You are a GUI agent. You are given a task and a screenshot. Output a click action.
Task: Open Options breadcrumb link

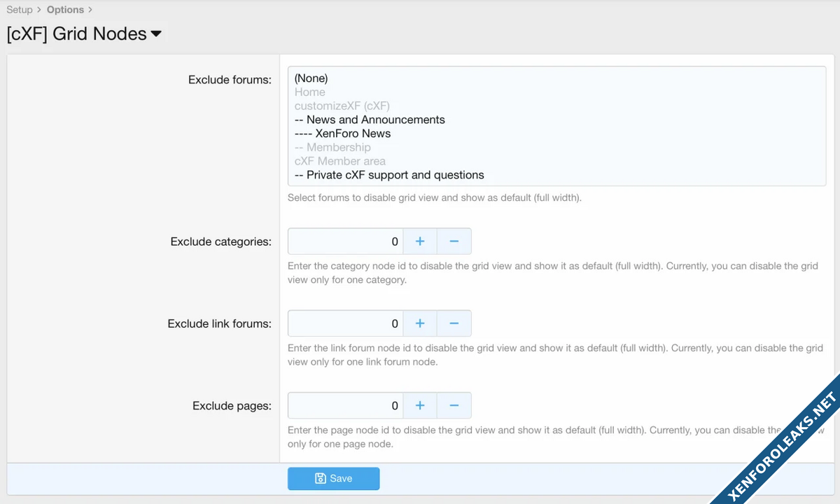tap(65, 10)
